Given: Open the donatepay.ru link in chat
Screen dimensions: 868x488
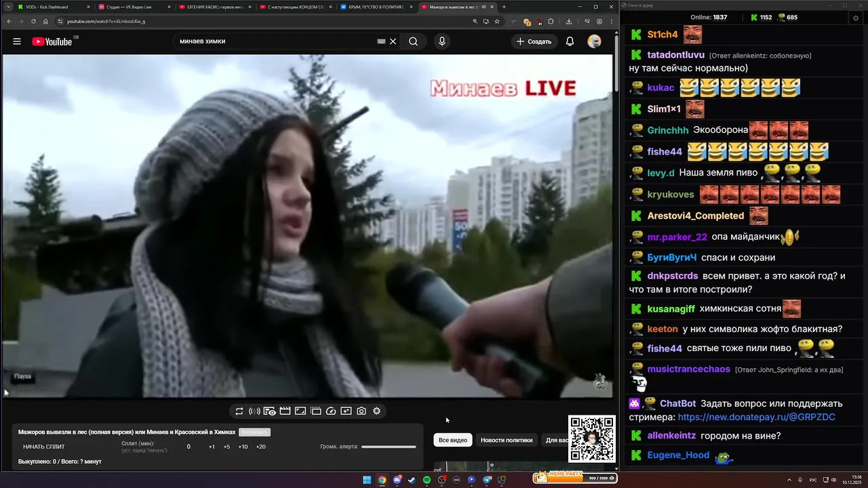Looking at the screenshot, I should [757, 418].
